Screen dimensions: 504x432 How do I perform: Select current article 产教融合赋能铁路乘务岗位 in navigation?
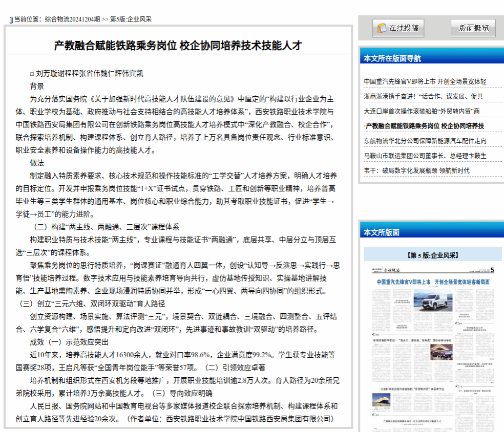[x=424, y=126]
